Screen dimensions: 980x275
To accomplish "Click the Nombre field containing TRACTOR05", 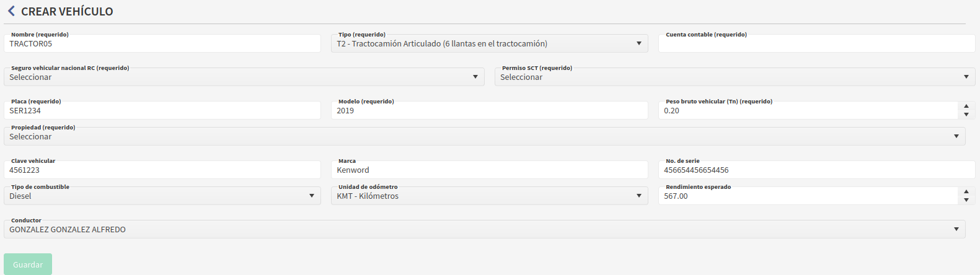I will coord(162,44).
